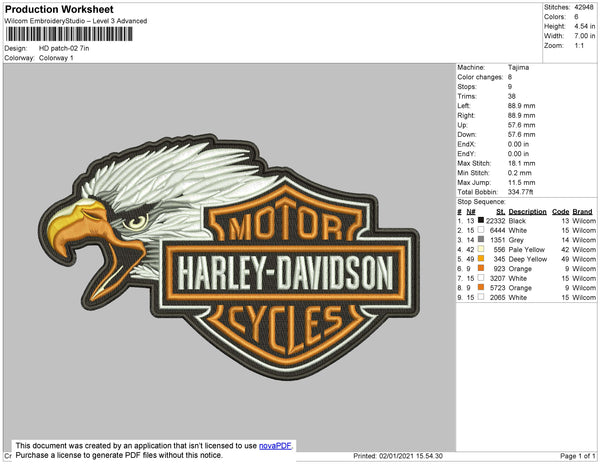Image resolution: width=600 pixels, height=464 pixels.
Task: Click the Orange swatch in stop row 8
Action: 481,287
